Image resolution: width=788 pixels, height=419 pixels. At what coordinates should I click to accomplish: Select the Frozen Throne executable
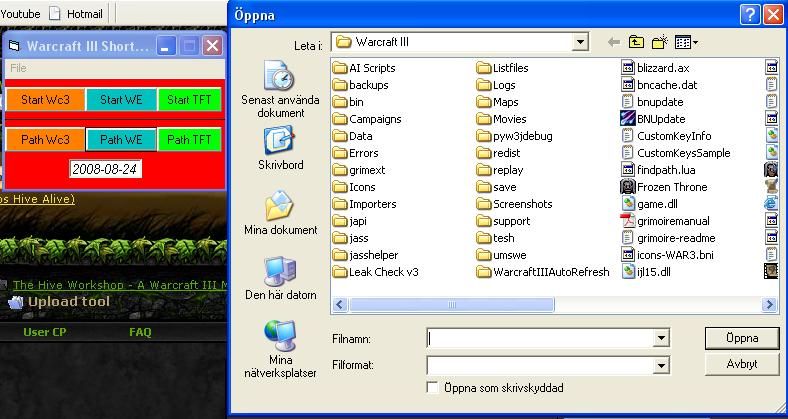[x=664, y=187]
